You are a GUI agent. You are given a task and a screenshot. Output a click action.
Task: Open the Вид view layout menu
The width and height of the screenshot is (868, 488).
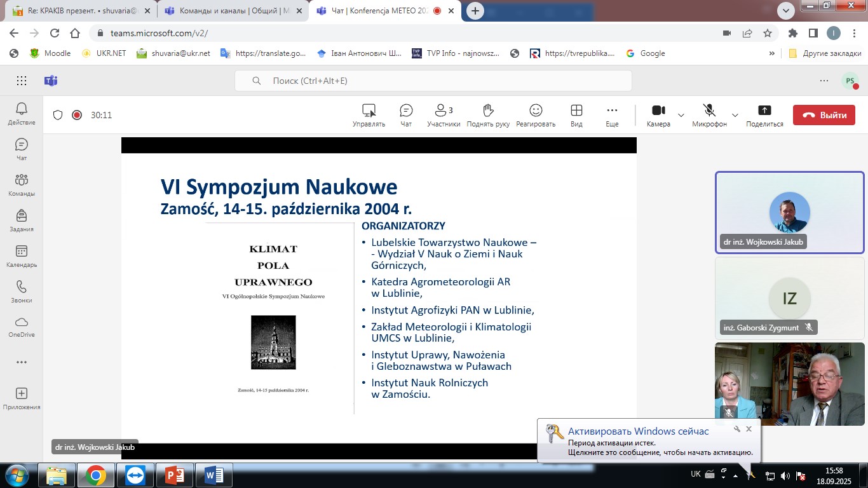pyautogui.click(x=576, y=115)
